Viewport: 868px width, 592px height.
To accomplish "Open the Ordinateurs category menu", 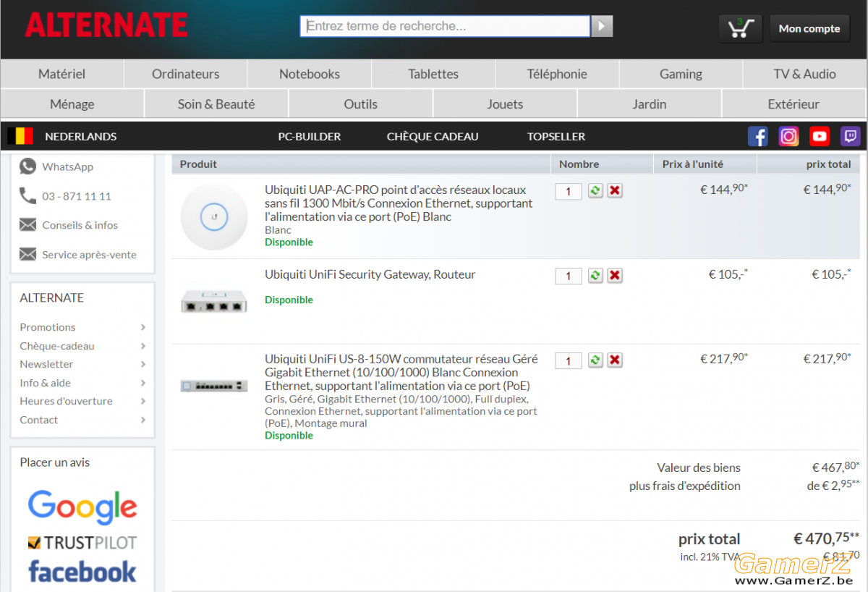I will point(186,74).
